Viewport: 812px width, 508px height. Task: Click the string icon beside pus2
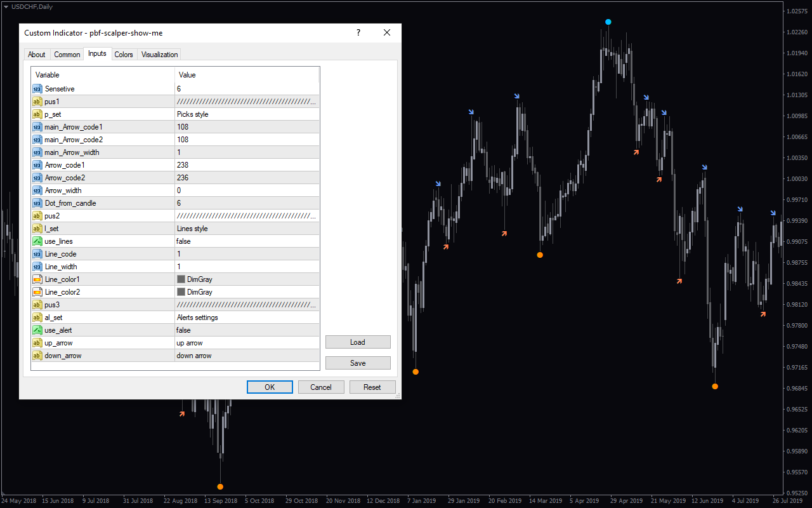pos(37,216)
